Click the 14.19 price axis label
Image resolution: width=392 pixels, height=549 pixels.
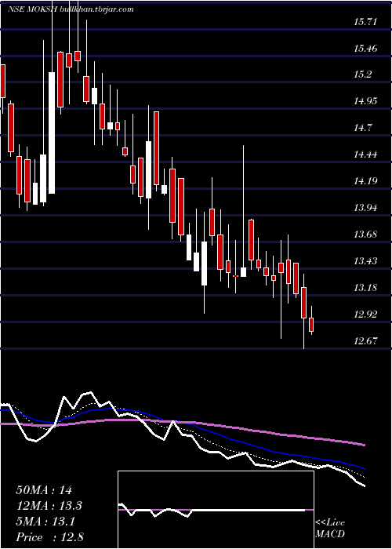[365, 181]
